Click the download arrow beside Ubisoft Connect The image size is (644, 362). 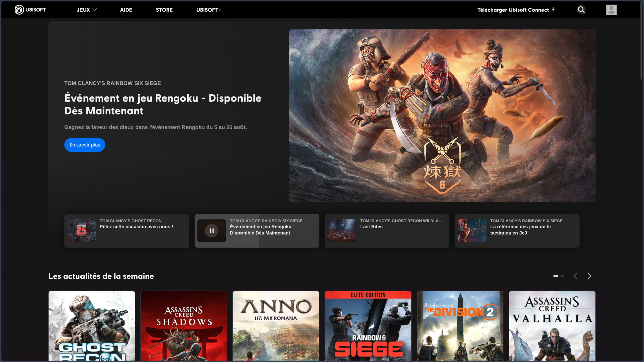click(x=553, y=10)
